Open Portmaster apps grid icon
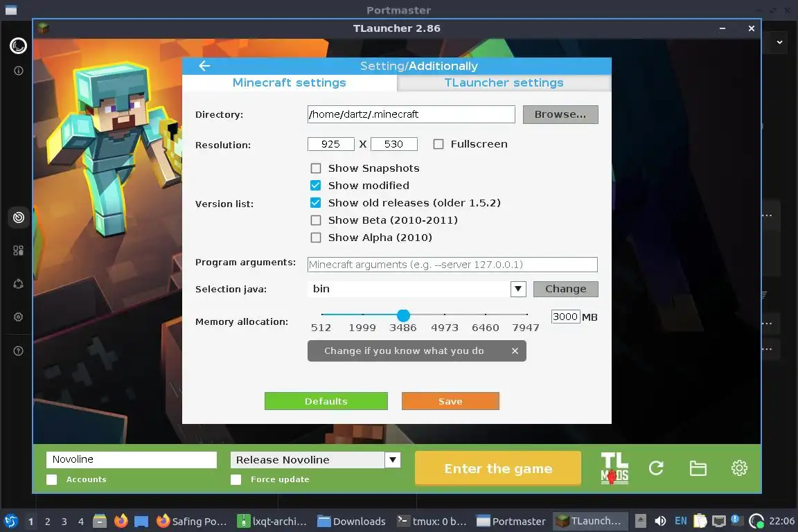798x532 pixels. pos(18,251)
